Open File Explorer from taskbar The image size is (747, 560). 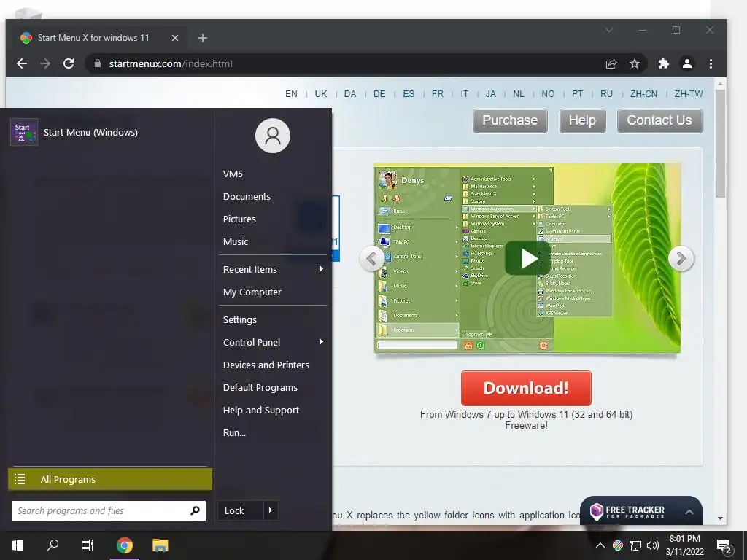160,545
